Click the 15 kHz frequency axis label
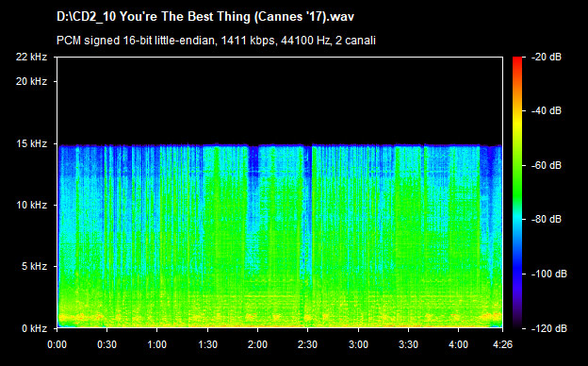 (31, 143)
